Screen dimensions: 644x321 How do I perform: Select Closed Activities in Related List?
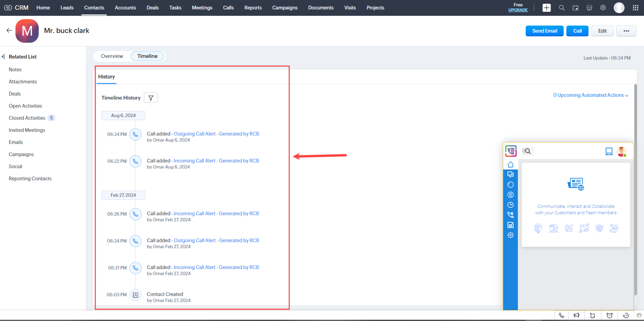pos(27,118)
